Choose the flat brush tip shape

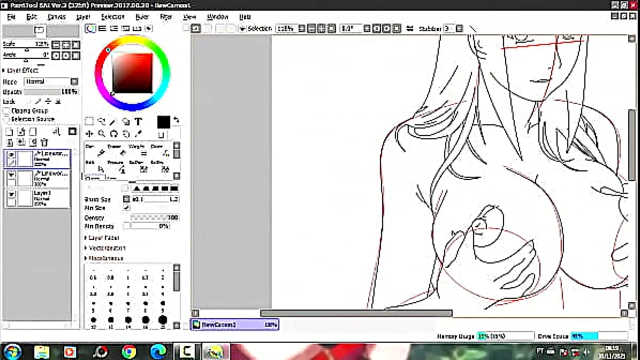[x=173, y=188]
